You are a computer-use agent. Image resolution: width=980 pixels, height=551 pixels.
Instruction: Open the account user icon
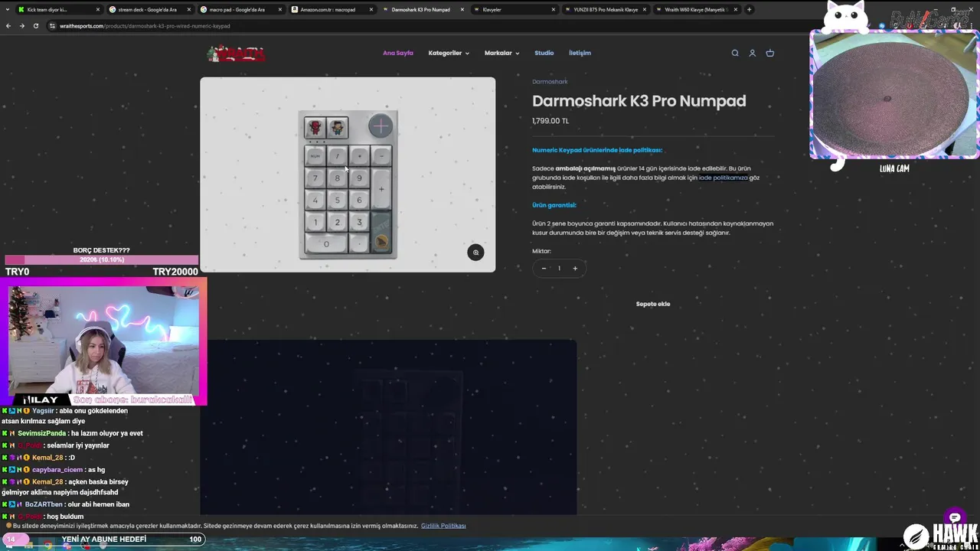753,53
